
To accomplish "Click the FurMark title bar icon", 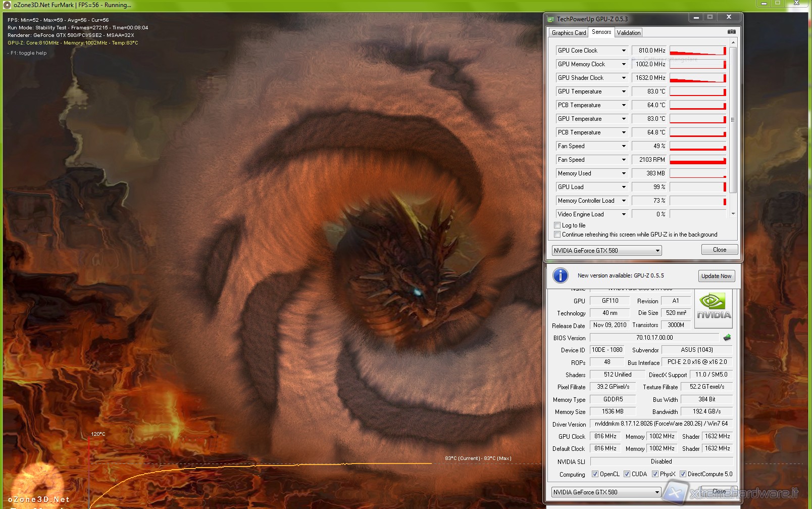I will pos(7,5).
